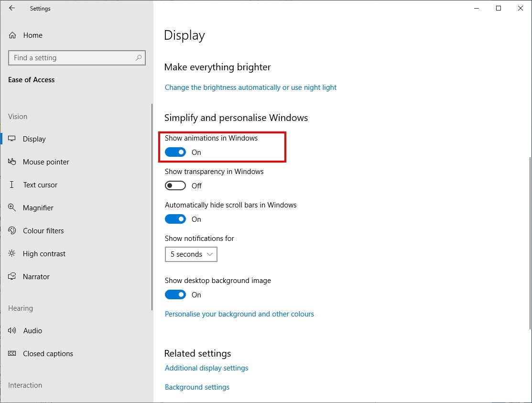Enable Show transparency in Windows toggle
532x403 pixels.
175,186
